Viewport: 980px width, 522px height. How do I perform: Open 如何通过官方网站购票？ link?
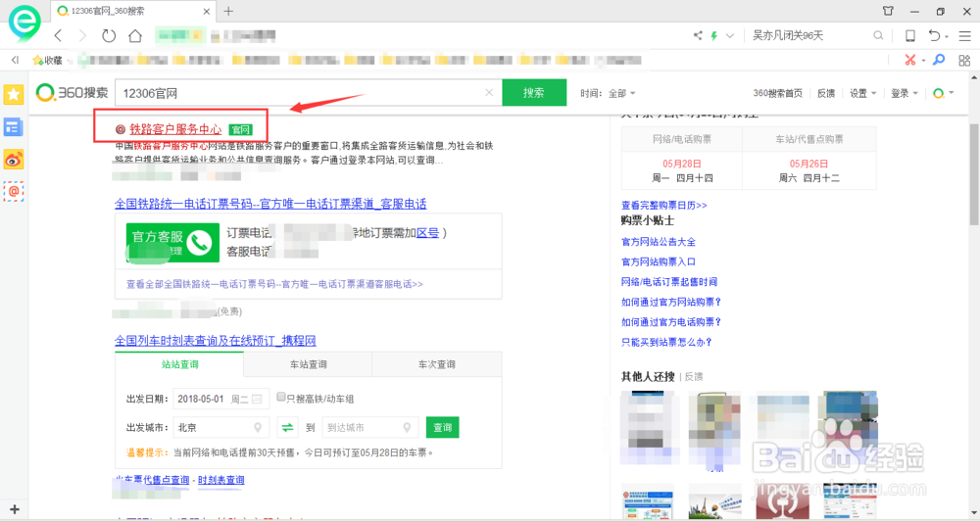(671, 302)
